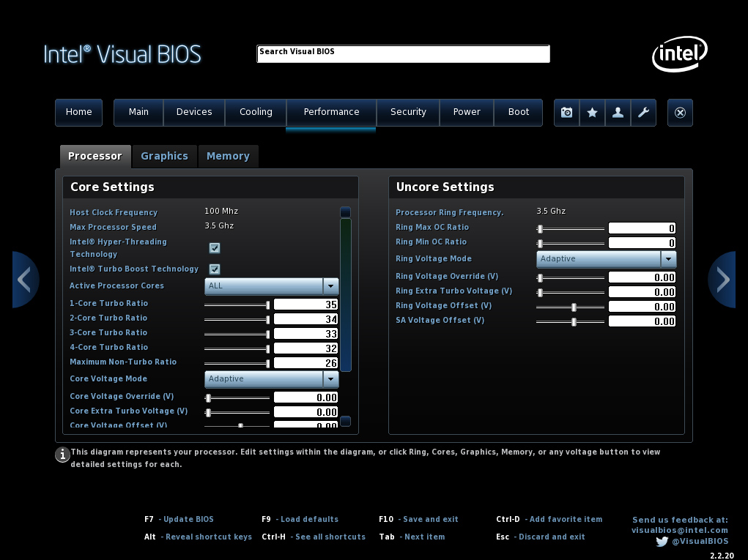748x560 pixels.
Task: Switch to the Graphics tab
Action: click(164, 156)
